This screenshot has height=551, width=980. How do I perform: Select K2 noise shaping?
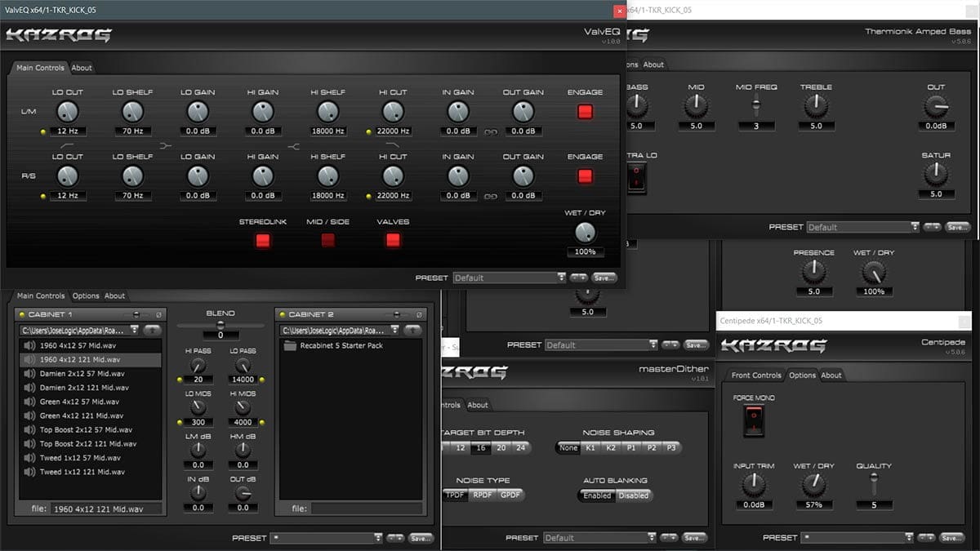click(x=609, y=447)
